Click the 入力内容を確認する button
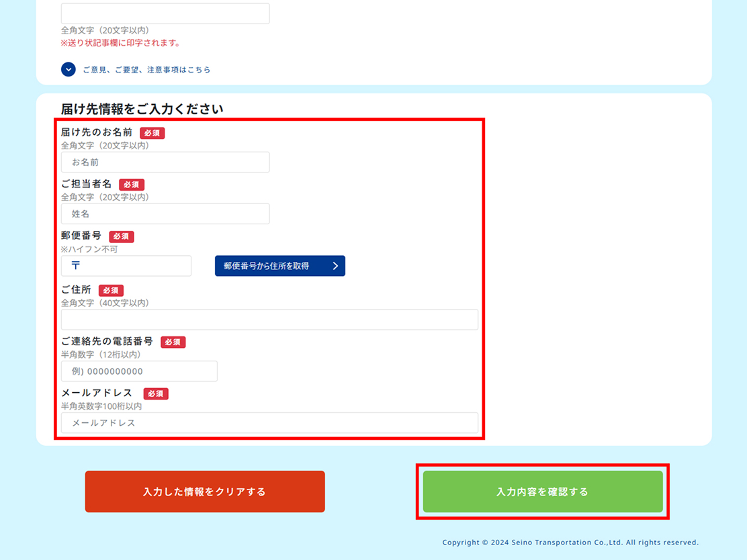Image resolution: width=747 pixels, height=560 pixels. click(x=543, y=492)
